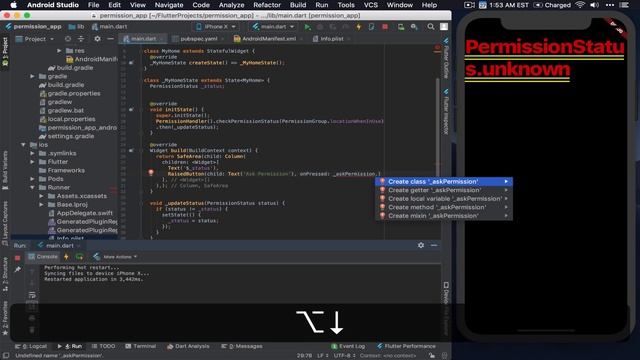The image size is (640, 360).
Task: Click the SDK Manager icon in toolbar
Action: coord(414,27)
